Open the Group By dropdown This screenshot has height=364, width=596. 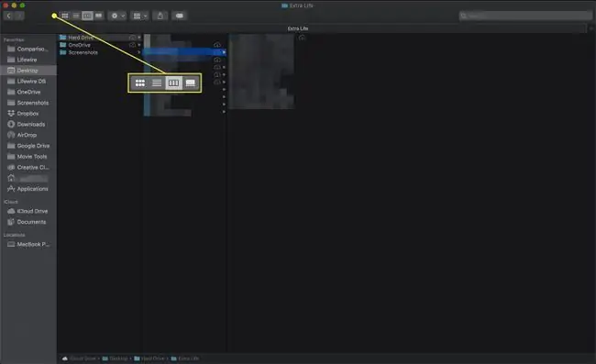(139, 16)
